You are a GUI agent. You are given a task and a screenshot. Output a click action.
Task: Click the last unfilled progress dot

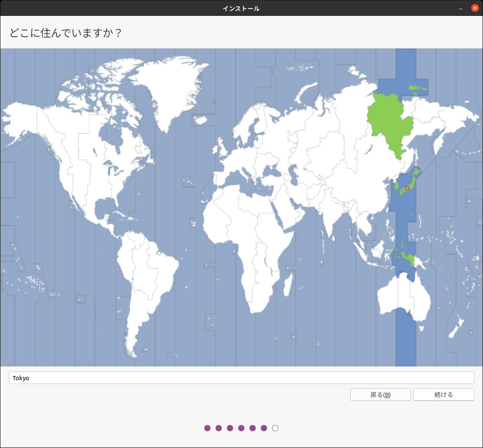point(275,428)
